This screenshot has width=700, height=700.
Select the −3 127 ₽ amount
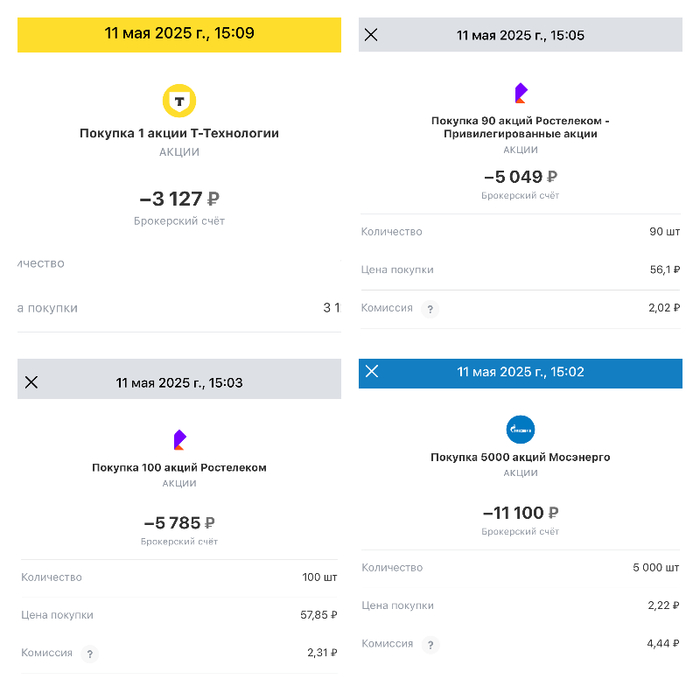[180, 199]
